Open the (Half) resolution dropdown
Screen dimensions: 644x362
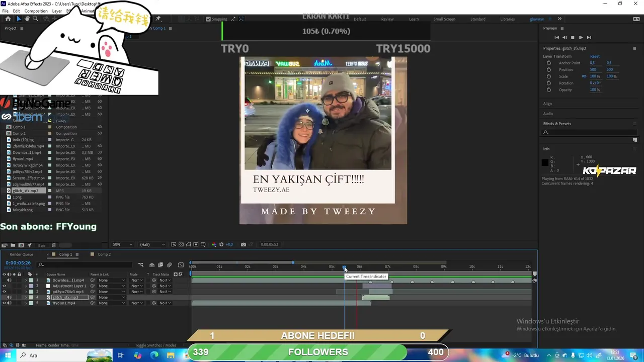point(152,244)
